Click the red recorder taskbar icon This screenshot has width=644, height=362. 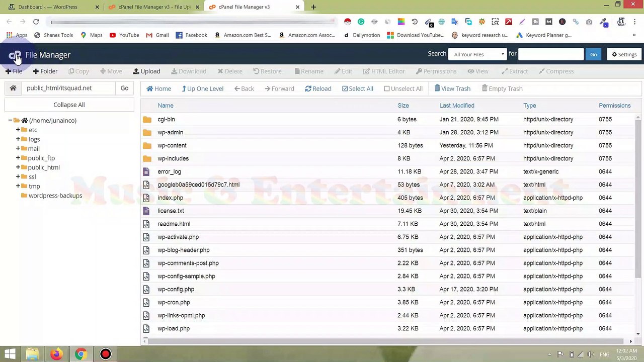tap(105, 354)
